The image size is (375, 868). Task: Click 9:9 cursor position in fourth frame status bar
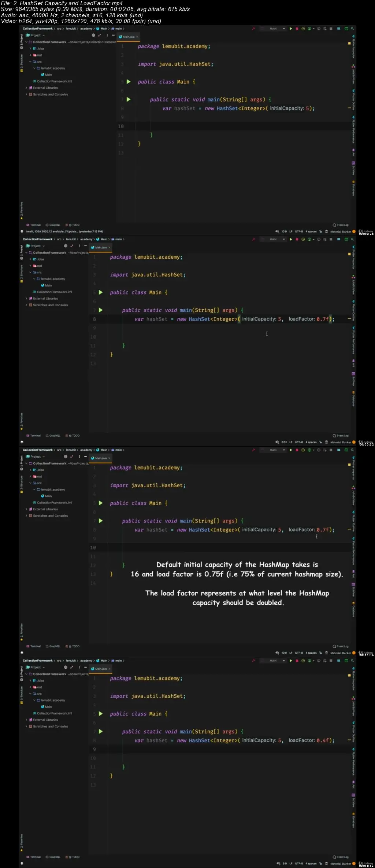click(285, 864)
